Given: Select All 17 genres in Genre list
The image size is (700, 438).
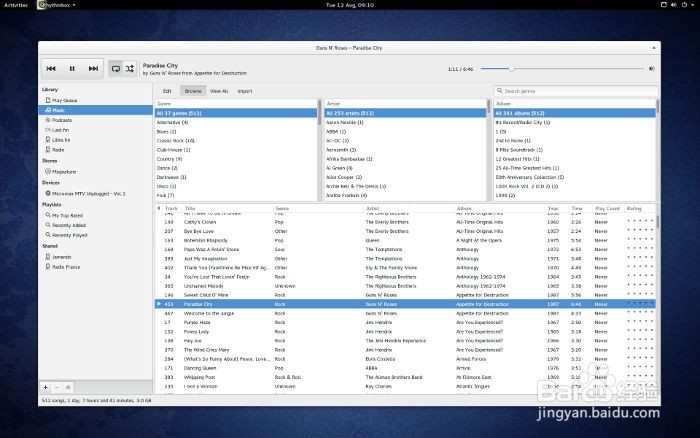Looking at the screenshot, I should pyautogui.click(x=236, y=113).
